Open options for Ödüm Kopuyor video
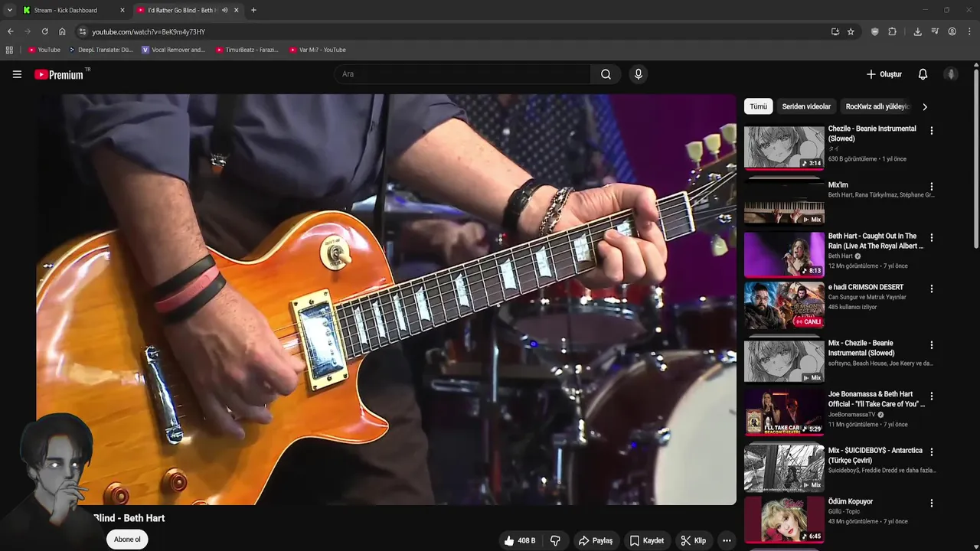Screen dimensions: 980x551 932,503
